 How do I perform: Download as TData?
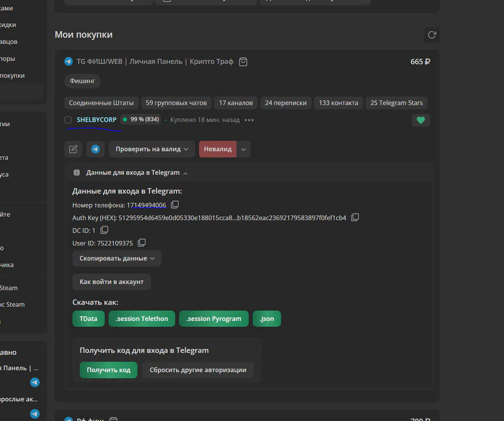(x=89, y=319)
